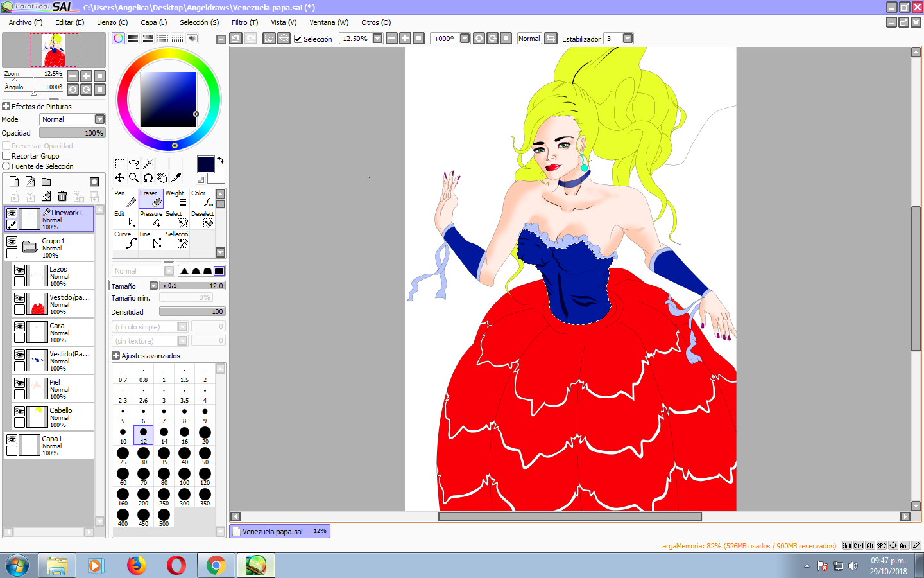The image size is (924, 578).
Task: Select the Pen tool
Action: pos(124,198)
